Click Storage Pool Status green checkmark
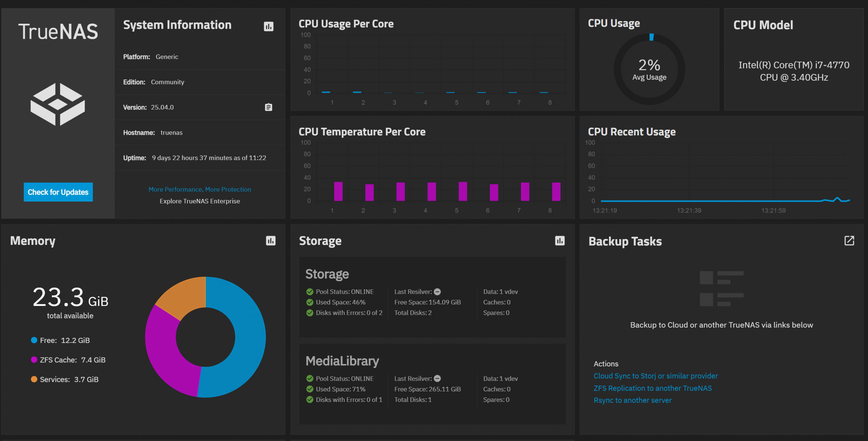Viewport: 868px width, 441px height. coord(310,292)
